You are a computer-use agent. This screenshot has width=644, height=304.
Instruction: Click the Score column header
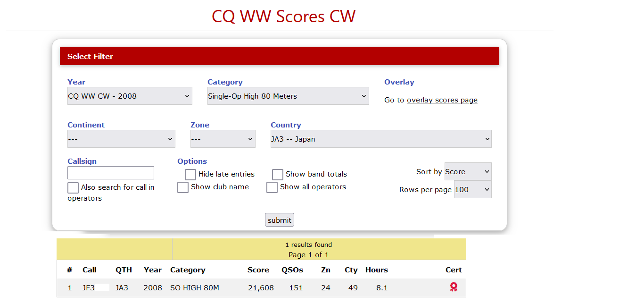pos(258,270)
